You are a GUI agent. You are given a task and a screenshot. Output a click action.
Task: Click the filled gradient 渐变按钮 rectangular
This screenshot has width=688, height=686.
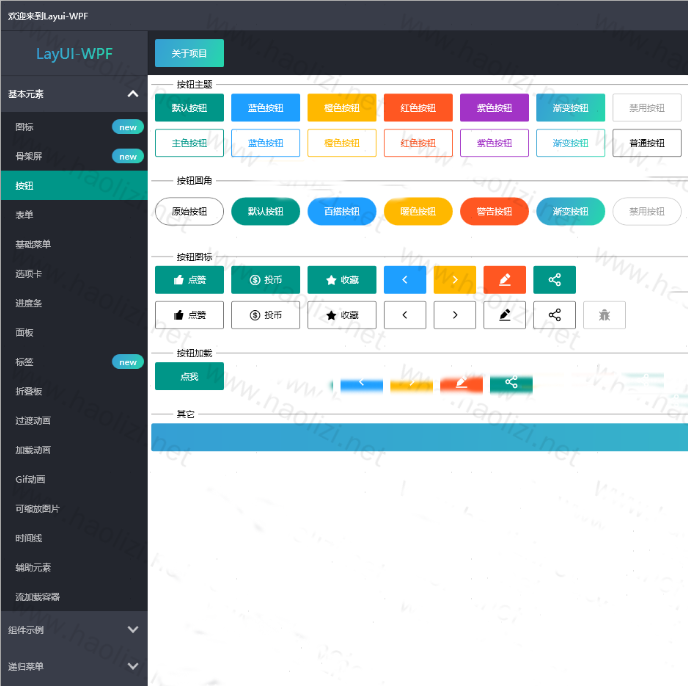pos(570,108)
